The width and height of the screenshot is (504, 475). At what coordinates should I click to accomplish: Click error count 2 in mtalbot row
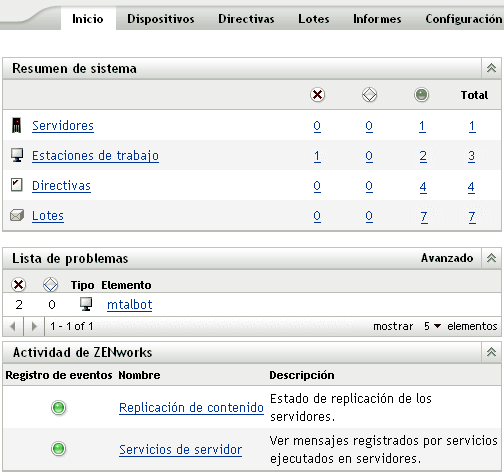19,304
